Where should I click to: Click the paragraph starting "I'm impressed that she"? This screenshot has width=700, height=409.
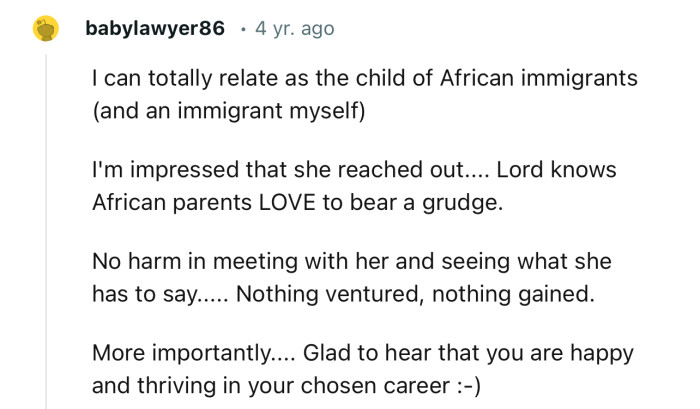(354, 186)
